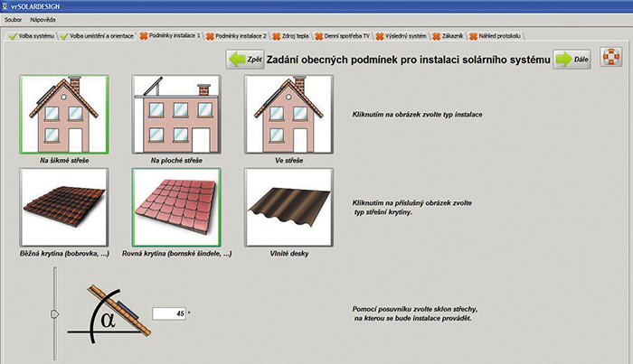Image resolution: width=633 pixels, height=364 pixels.
Task: Click the roof angle field showing 45
Action: 169,313
